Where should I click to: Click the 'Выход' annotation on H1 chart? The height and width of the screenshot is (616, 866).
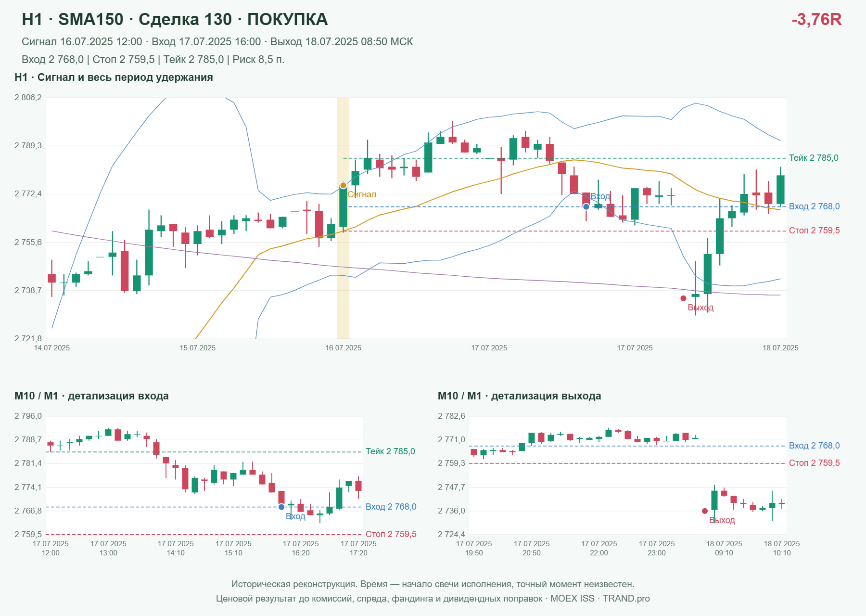pyautogui.click(x=700, y=308)
